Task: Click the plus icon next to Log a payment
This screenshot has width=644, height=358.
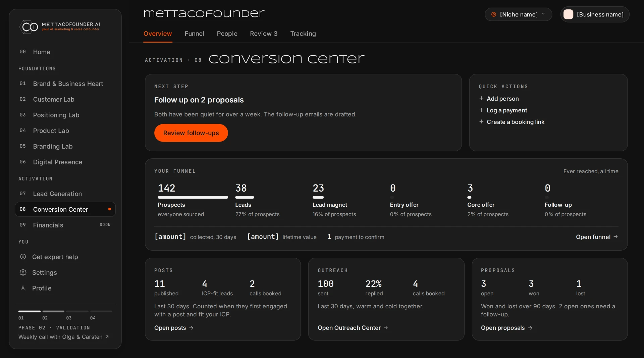Action: [x=481, y=110]
